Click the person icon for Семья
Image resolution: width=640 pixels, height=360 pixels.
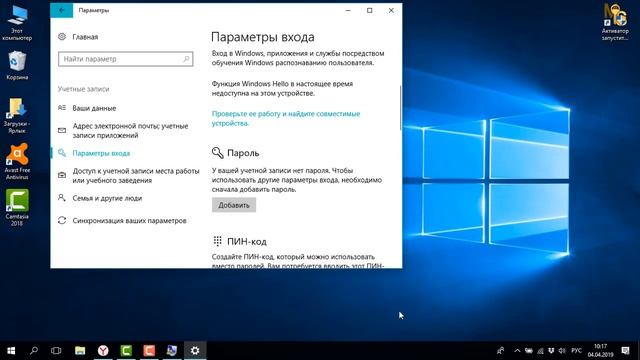pos(62,198)
